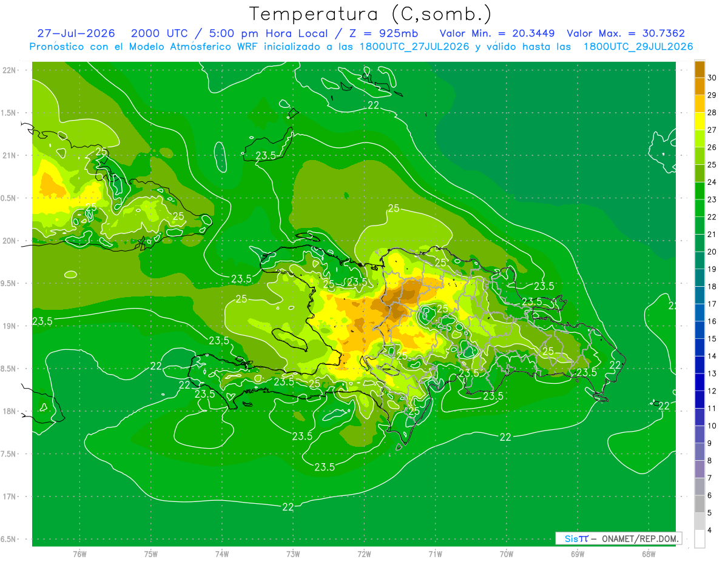Click the legend value label "12"

[x=712, y=391]
